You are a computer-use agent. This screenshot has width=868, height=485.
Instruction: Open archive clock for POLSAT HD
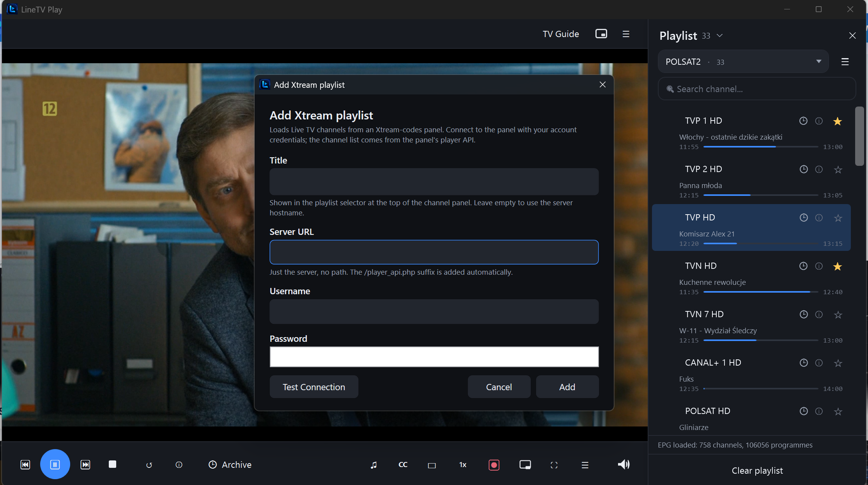(x=804, y=411)
